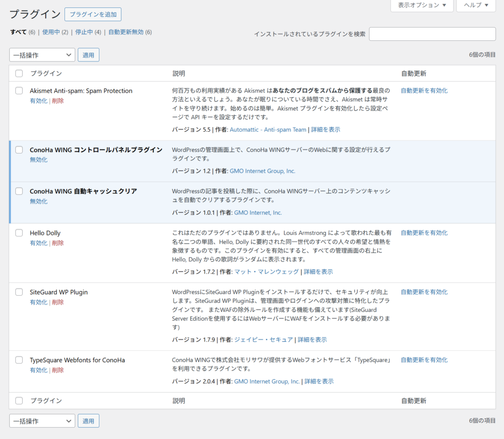Viewport: 504px width, 439px height.
Task: Open GMO Internet, Inc. author link
Action: (258, 213)
